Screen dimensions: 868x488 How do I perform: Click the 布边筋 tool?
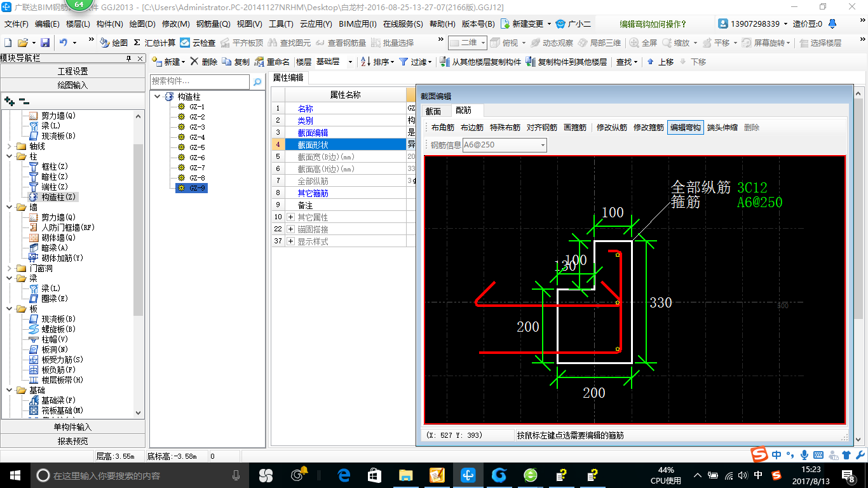(x=472, y=128)
